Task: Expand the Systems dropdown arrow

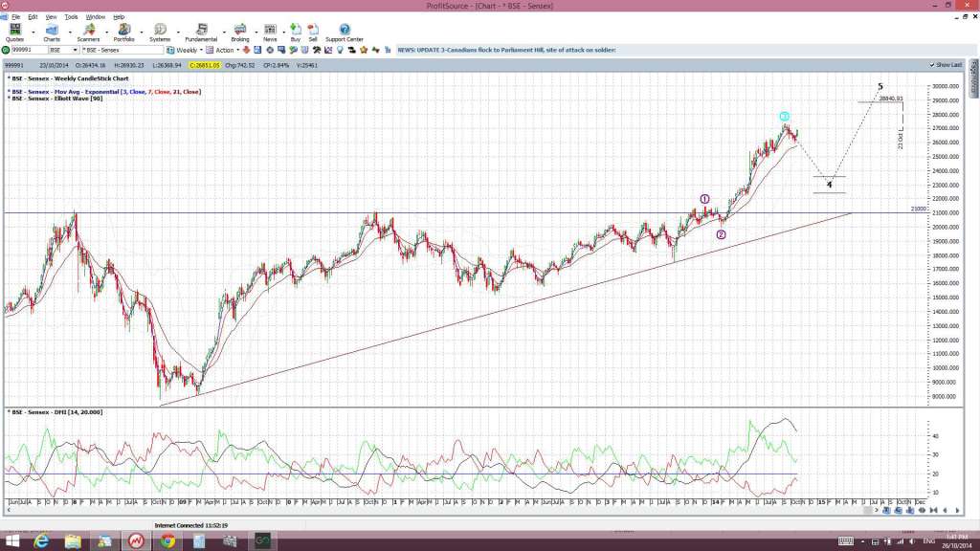Action: tap(178, 32)
